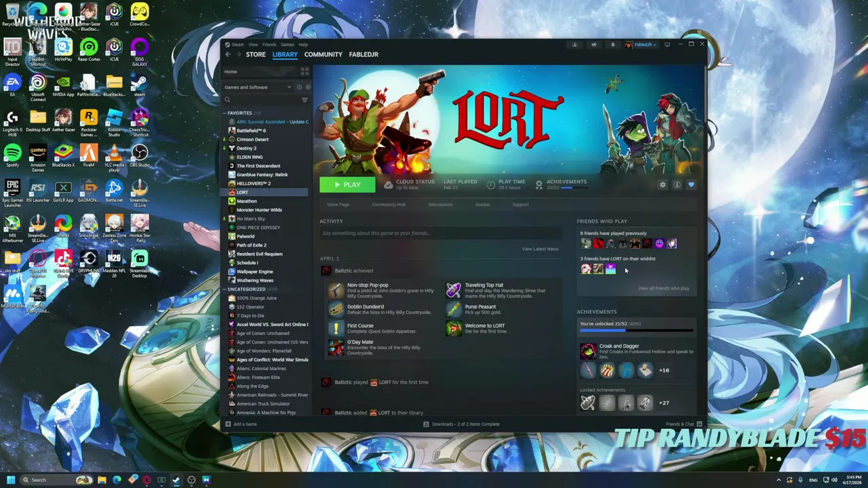868x488 pixels.
Task: Open the Guides link
Action: coord(482,204)
